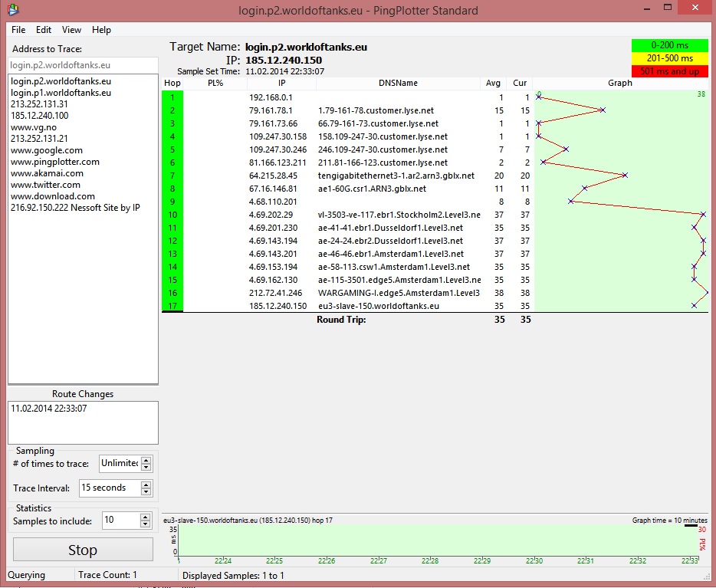This screenshot has height=588, width=716.
Task: Select route change 11.02.2014 22:33:07
Action: coord(49,409)
